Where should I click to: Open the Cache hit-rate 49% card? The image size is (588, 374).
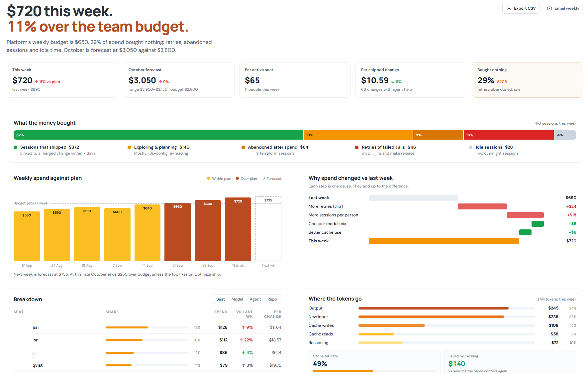375,362
